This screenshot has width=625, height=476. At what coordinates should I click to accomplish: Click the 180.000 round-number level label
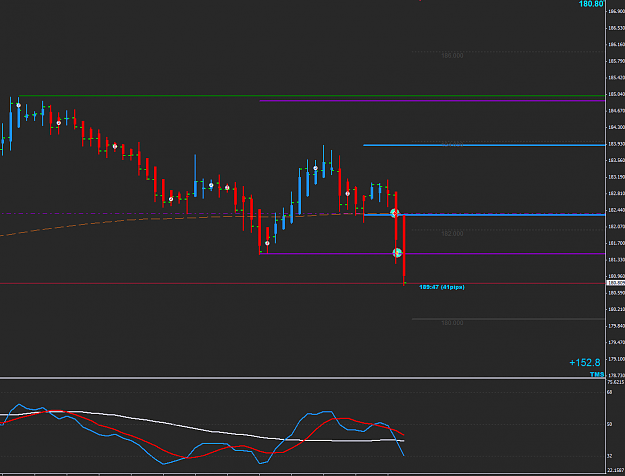(x=452, y=323)
